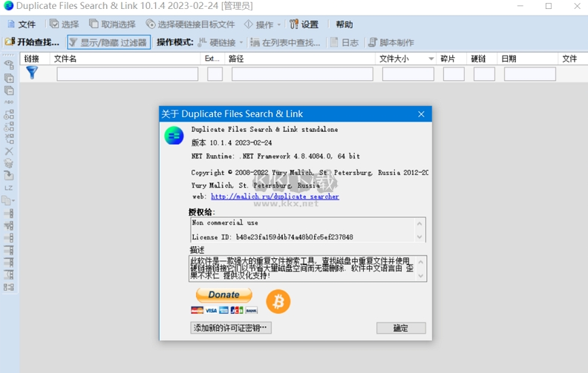Open the Help (帮助) menu
This screenshot has height=373, width=588.
344,24
